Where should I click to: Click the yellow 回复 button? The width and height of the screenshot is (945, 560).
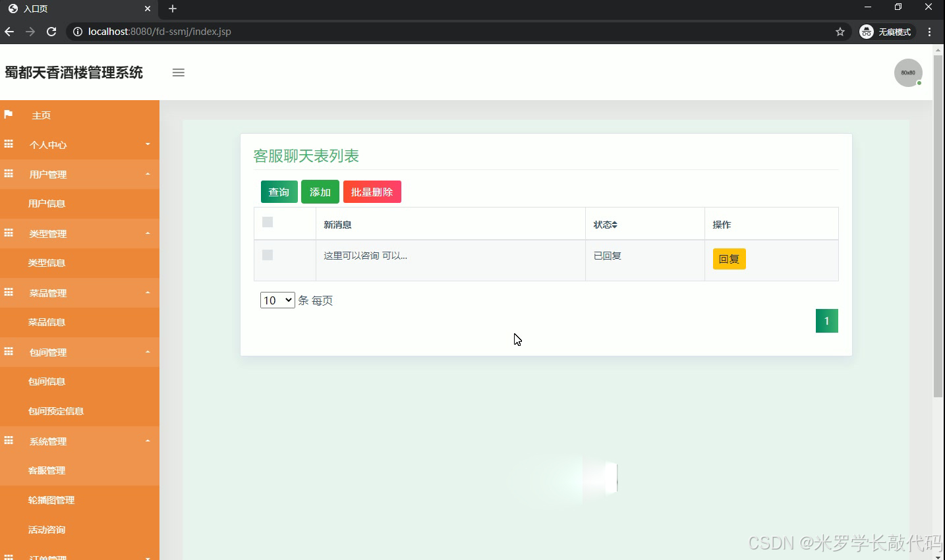click(x=729, y=259)
